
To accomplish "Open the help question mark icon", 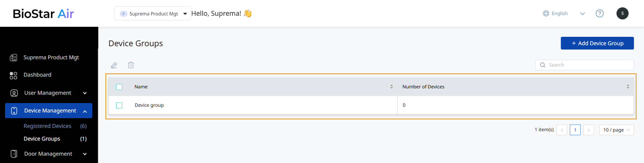I will coord(599,13).
